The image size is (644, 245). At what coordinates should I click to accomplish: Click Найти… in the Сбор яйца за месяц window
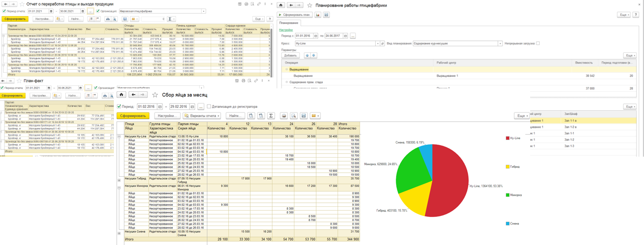coord(235,115)
